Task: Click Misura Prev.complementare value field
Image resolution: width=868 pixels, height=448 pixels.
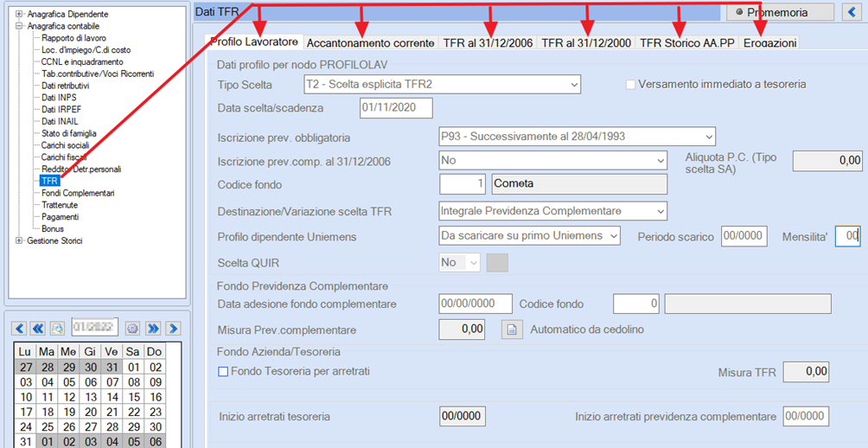Action: pyautogui.click(x=462, y=330)
